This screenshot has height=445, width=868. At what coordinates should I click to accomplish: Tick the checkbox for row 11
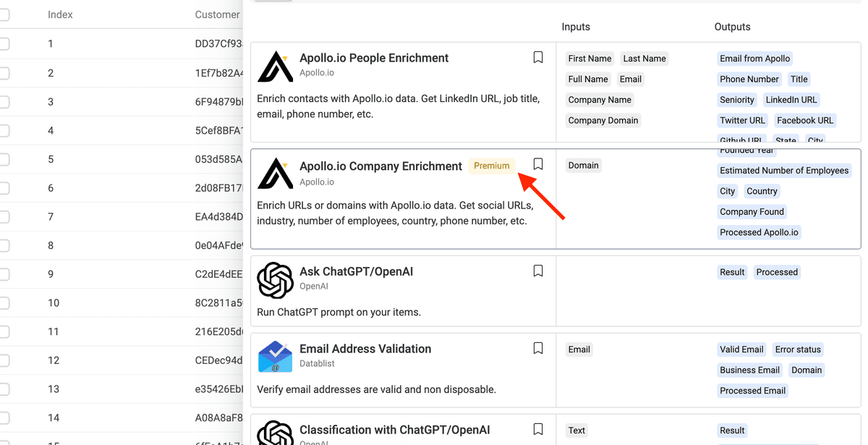point(4,332)
